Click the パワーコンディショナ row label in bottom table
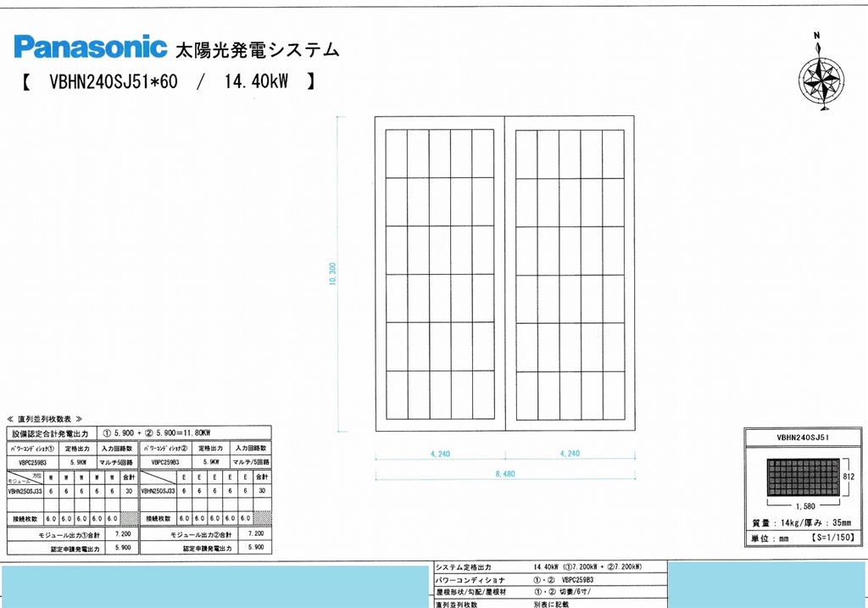Image resolution: width=868 pixels, height=608 pixels. tap(470, 580)
